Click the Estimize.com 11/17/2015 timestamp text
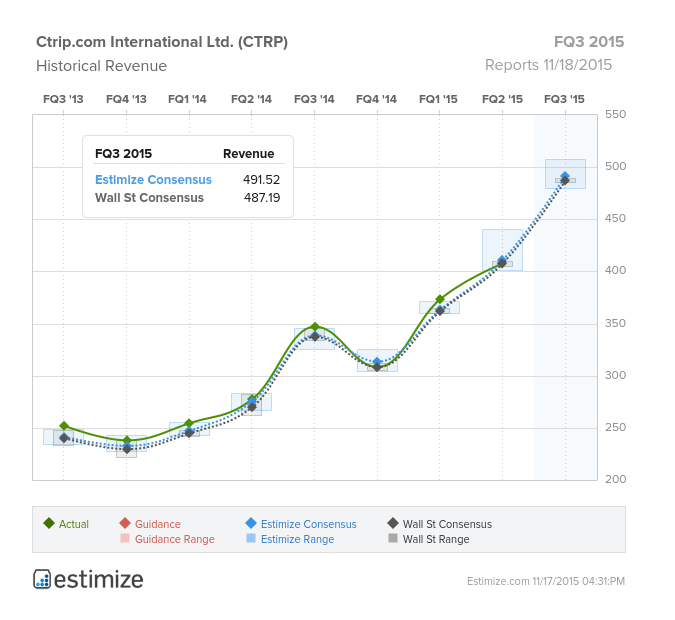Viewport: 675px width, 620px height. (546, 581)
